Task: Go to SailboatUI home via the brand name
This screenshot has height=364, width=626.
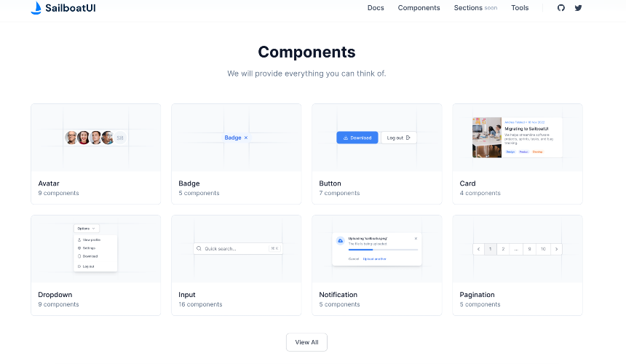Action: coord(71,8)
